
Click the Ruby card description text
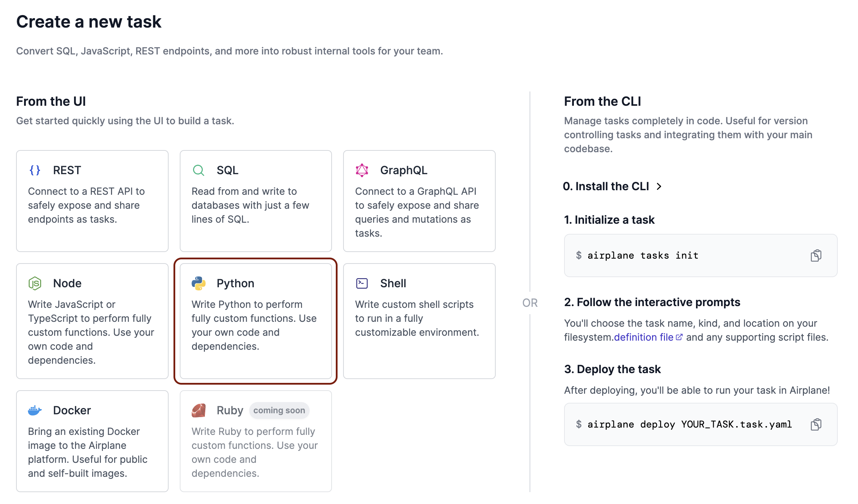[x=254, y=452]
